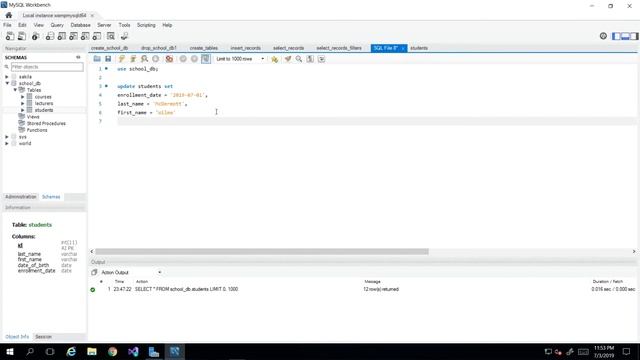Refresh schemas list icon beside SCHEMAS
The height and width of the screenshot is (360, 640).
pyautogui.click(x=78, y=58)
